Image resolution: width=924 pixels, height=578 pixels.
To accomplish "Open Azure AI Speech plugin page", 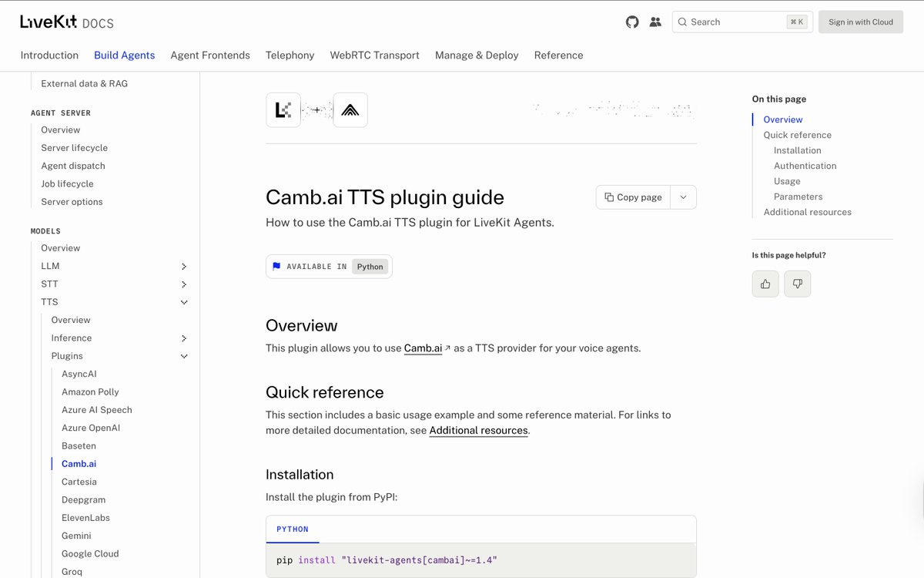I will [97, 410].
